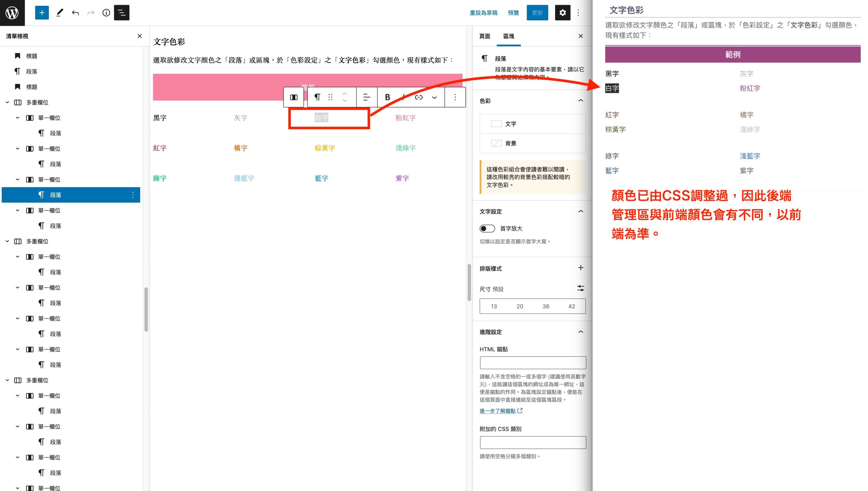Toggle the 首字放大 drop cap switch

point(487,229)
